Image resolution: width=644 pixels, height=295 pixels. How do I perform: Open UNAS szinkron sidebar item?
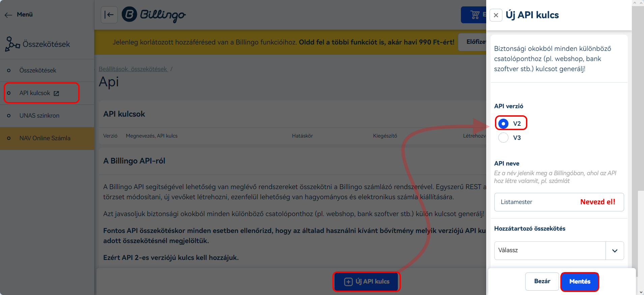coord(47,116)
